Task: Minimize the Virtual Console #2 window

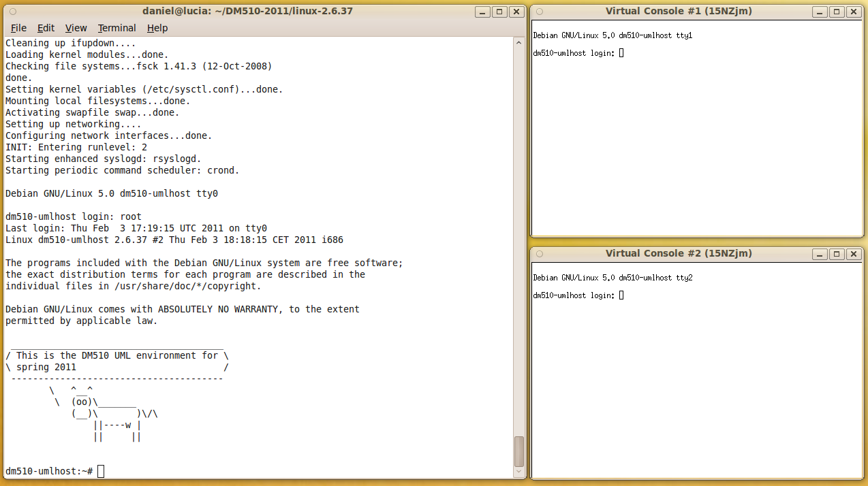Action: [819, 253]
